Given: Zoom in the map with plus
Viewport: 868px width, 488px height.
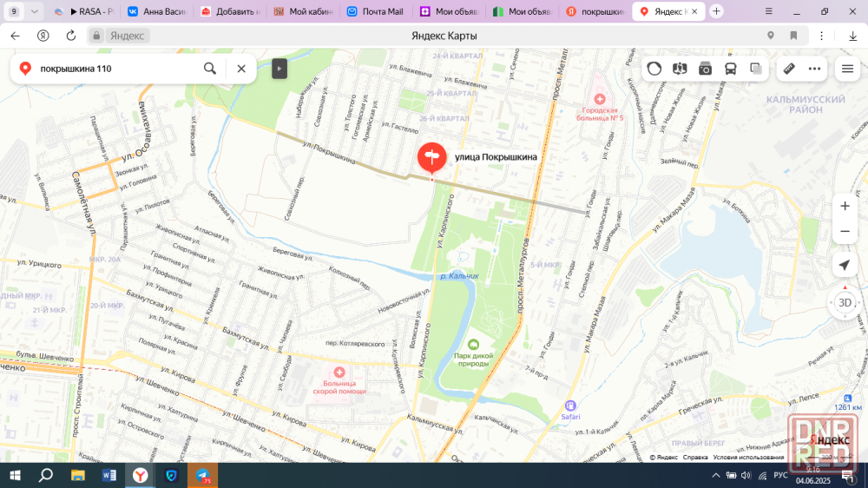Looking at the screenshot, I should pyautogui.click(x=845, y=206).
